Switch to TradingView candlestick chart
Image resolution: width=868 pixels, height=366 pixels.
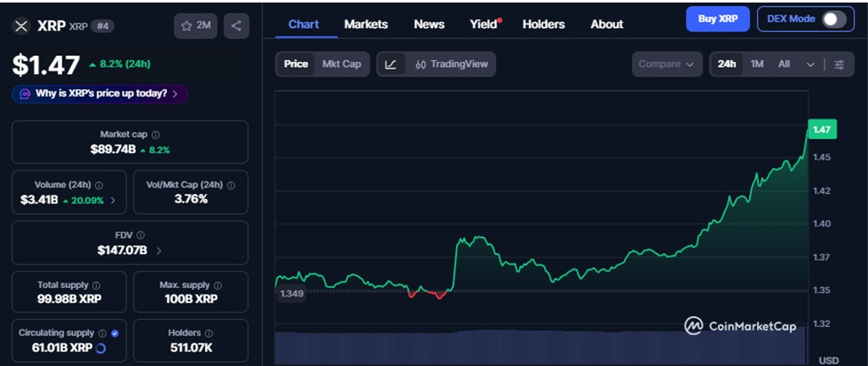click(452, 64)
